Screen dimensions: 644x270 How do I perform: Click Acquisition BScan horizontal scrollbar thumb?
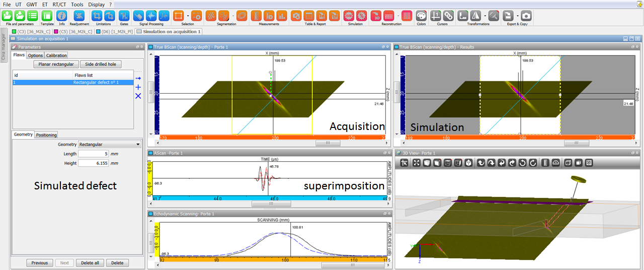pos(328,143)
